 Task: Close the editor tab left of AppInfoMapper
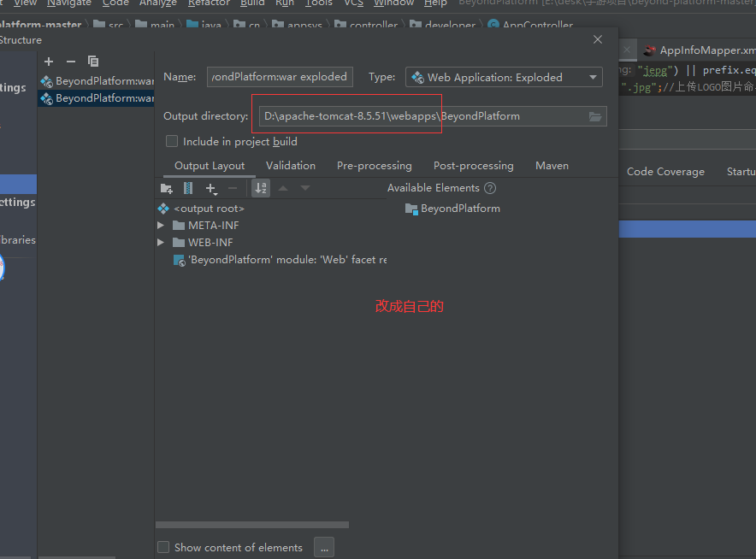point(627,50)
